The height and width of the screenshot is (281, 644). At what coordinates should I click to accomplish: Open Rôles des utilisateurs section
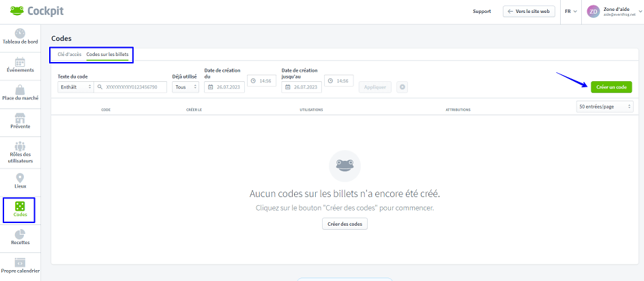20,151
